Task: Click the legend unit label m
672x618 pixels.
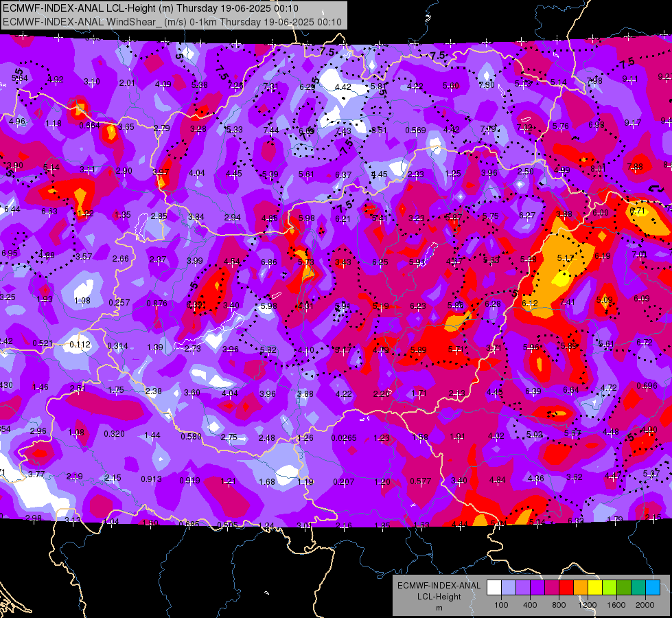Action: [439, 608]
